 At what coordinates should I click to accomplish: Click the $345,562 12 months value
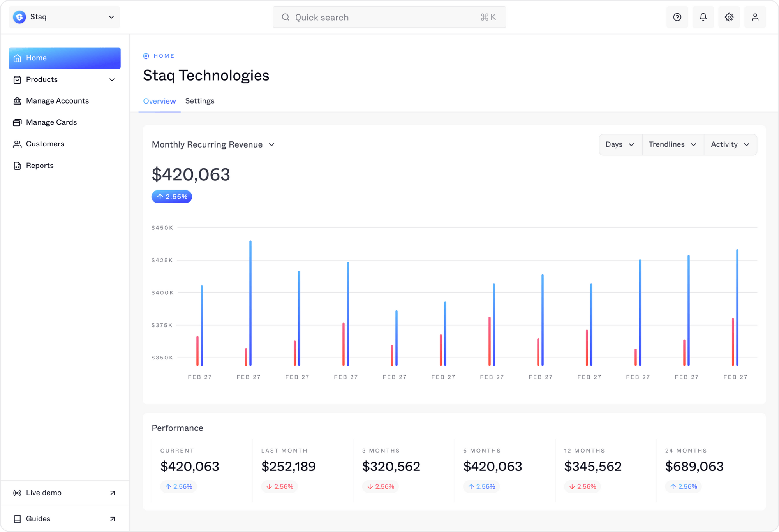pyautogui.click(x=593, y=467)
